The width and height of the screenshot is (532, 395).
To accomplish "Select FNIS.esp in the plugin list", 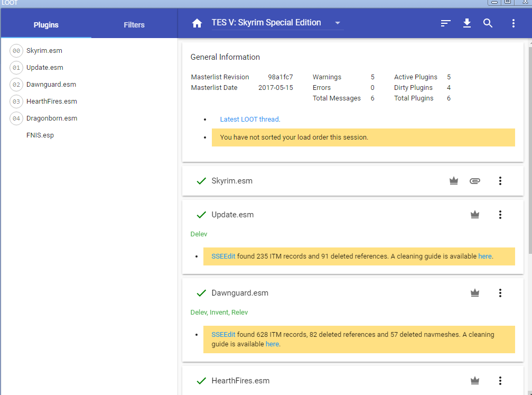I will click(40, 135).
